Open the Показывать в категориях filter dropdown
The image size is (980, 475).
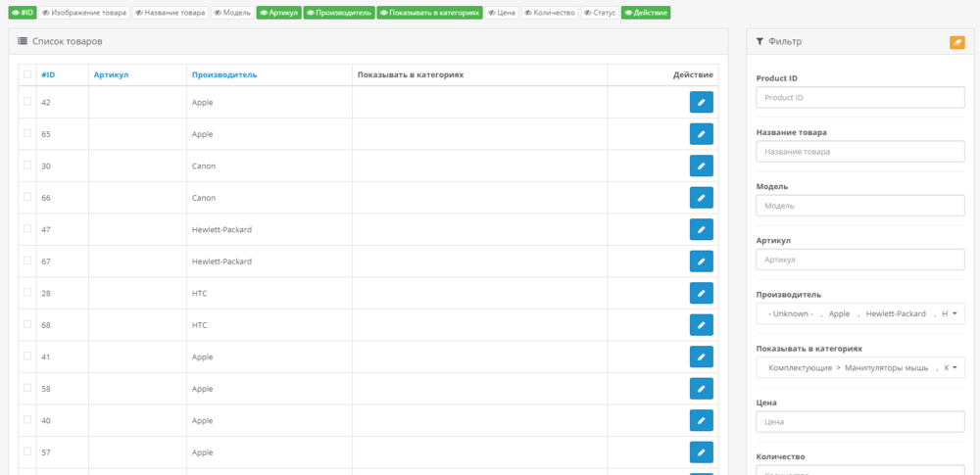click(x=859, y=367)
